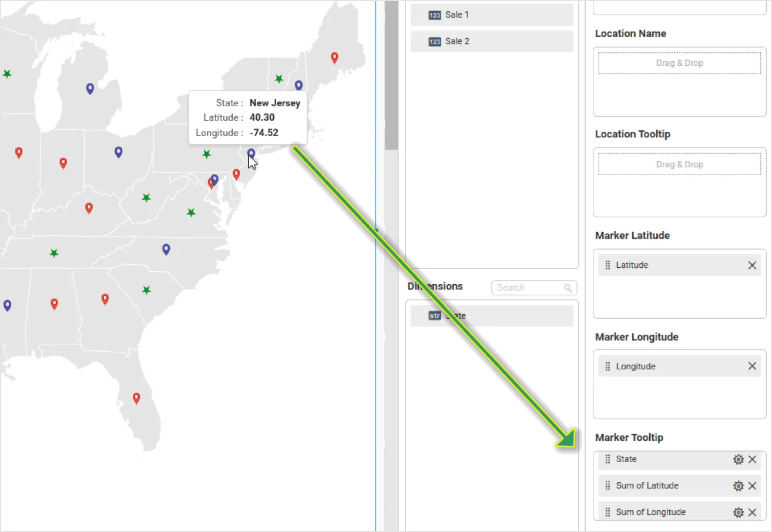Screen dimensions: 772x532
Task: Remove State from Marker Tooltip
Action: [x=752, y=459]
